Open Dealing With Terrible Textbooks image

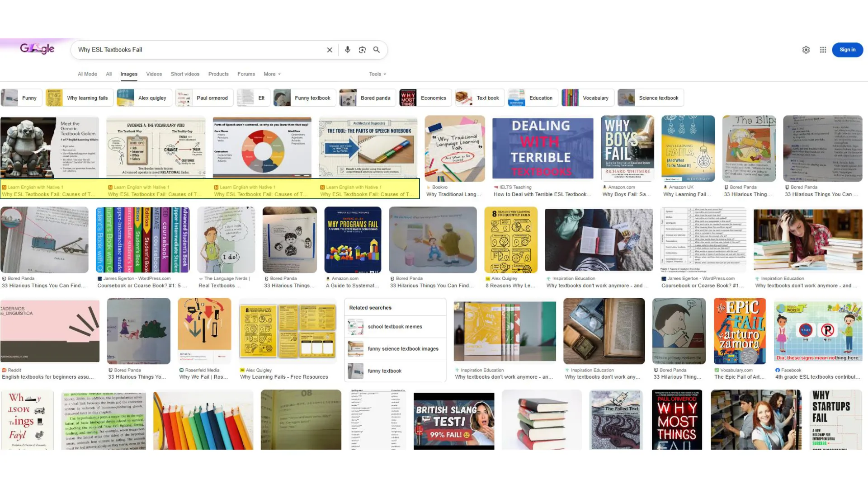pos(542,148)
